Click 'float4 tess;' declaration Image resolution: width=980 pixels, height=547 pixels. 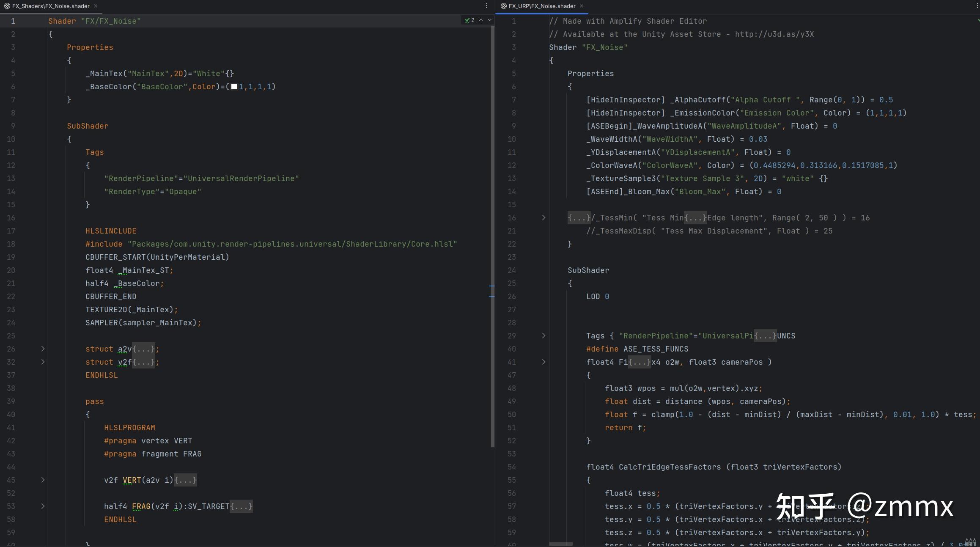(632, 493)
